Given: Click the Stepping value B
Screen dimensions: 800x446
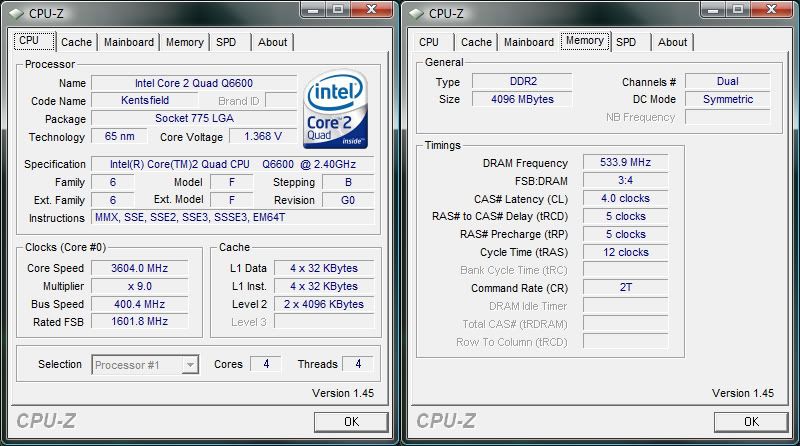Looking at the screenshot, I should tap(348, 182).
